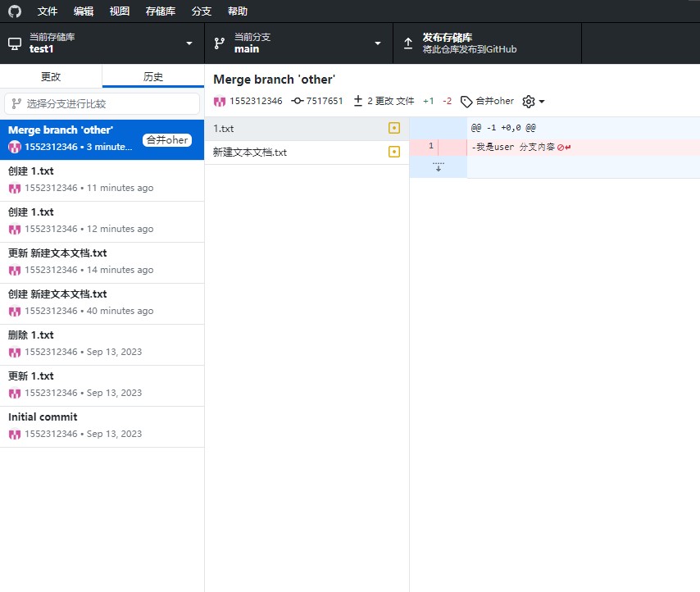Click the GitHub logo icon in menu bar
This screenshot has height=592, width=700.
[15, 11]
